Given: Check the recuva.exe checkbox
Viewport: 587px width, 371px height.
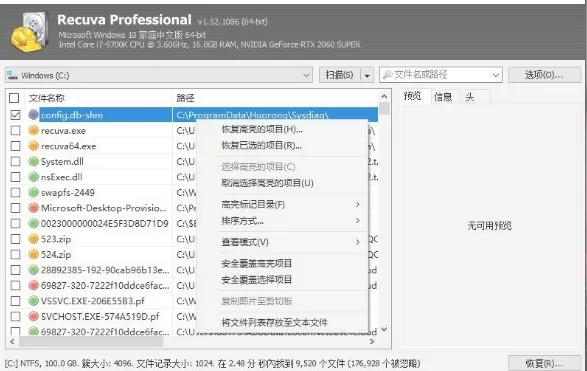Looking at the screenshot, I should pyautogui.click(x=15, y=130).
